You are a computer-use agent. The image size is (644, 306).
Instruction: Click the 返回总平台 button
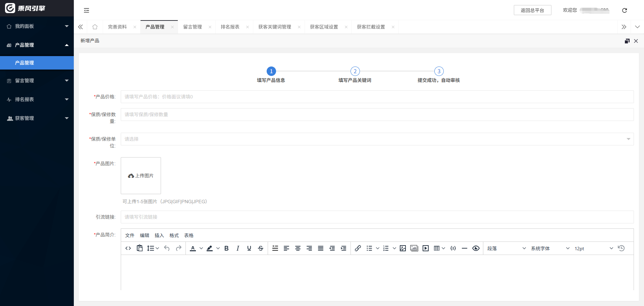532,10
